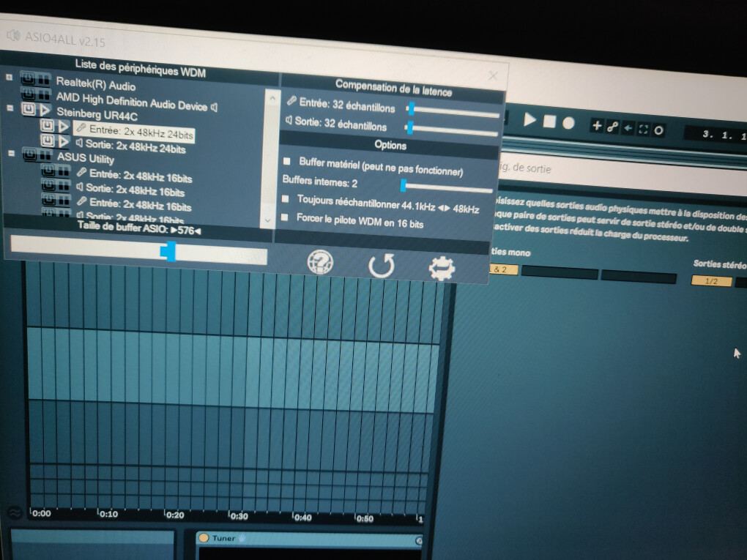This screenshot has width=747, height=560.
Task: Click Record button in Ableton transport
Action: pyautogui.click(x=568, y=123)
